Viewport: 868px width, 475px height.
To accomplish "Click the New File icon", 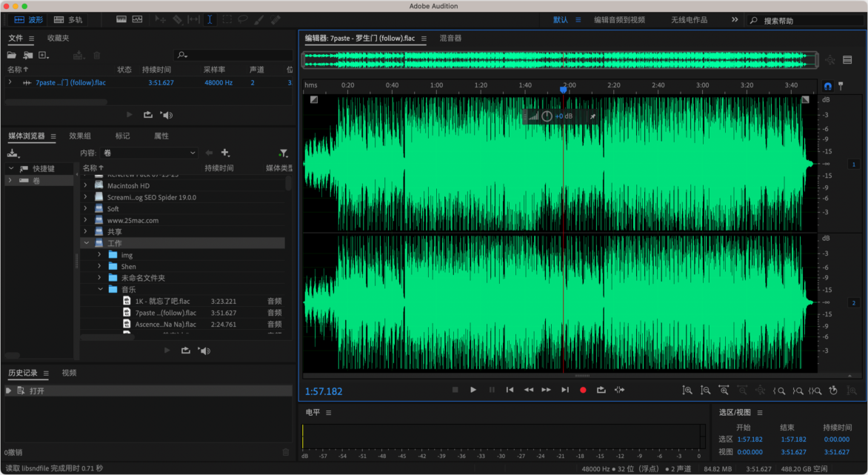I will tap(44, 56).
